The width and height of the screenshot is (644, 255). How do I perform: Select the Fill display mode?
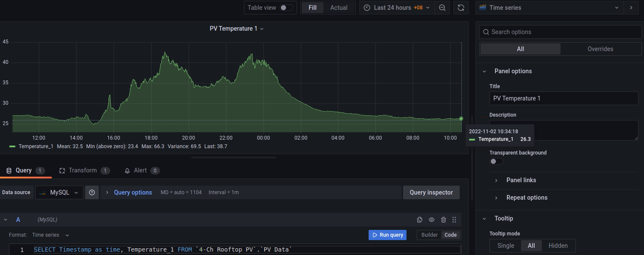[x=312, y=8]
